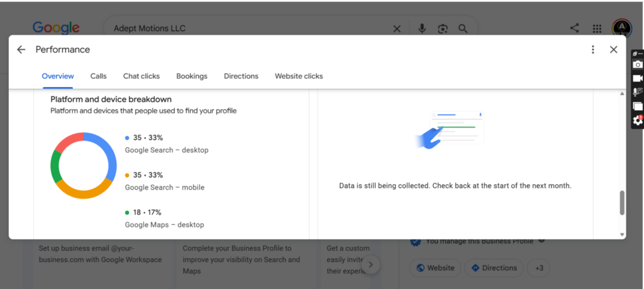This screenshot has width=644, height=289.
Task: Click the magnifying glass search icon
Action: (463, 28)
